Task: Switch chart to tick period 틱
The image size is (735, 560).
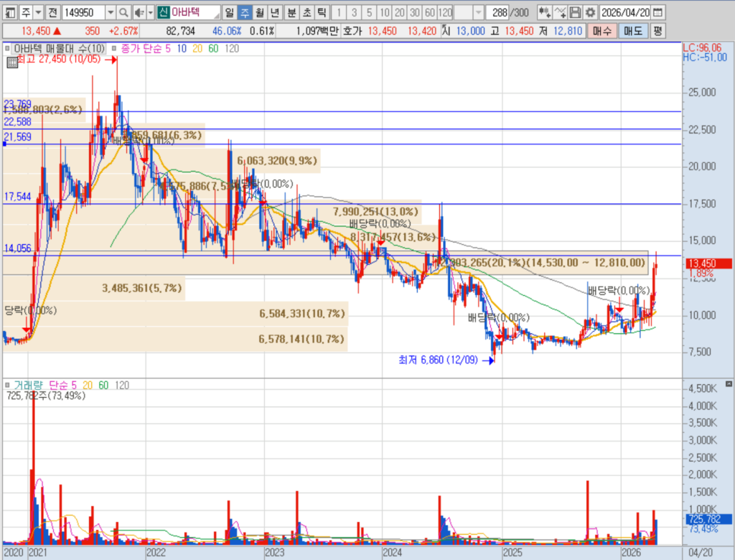Action: (x=322, y=12)
